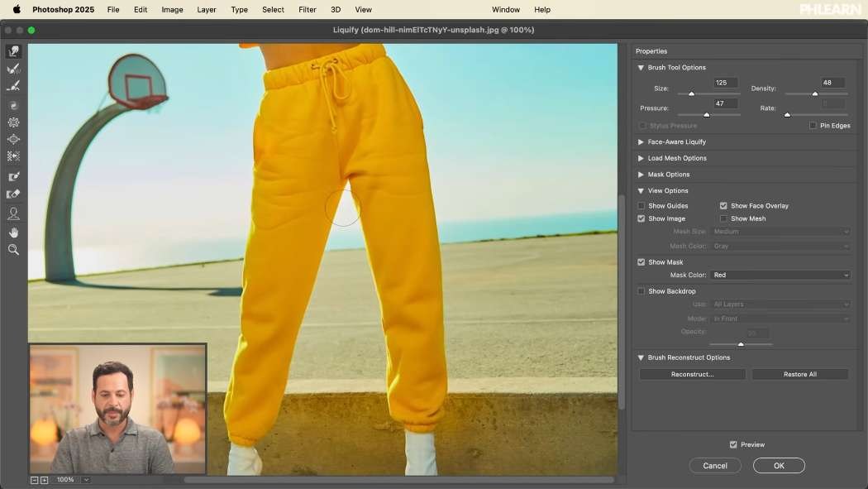Confirm with the OK button
The height and width of the screenshot is (489, 868).
pos(779,466)
